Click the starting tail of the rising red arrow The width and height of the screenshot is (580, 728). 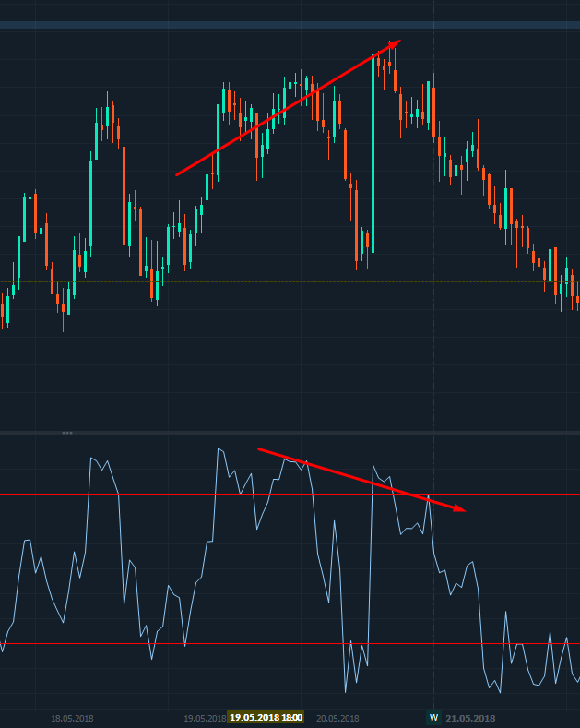(x=177, y=174)
